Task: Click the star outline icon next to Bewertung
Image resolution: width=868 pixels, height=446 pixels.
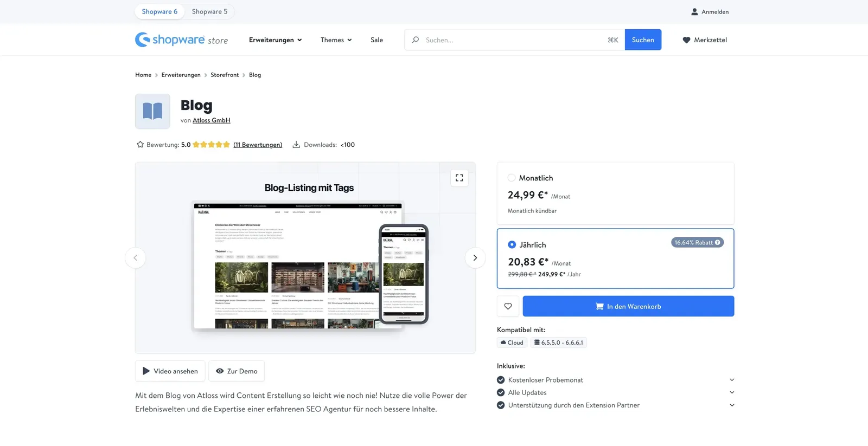Action: 140,145
